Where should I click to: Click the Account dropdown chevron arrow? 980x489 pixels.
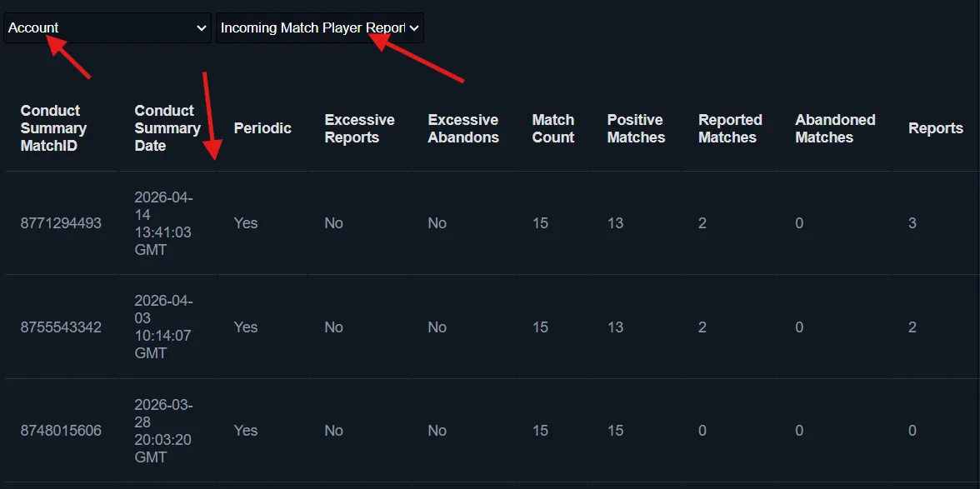202,27
